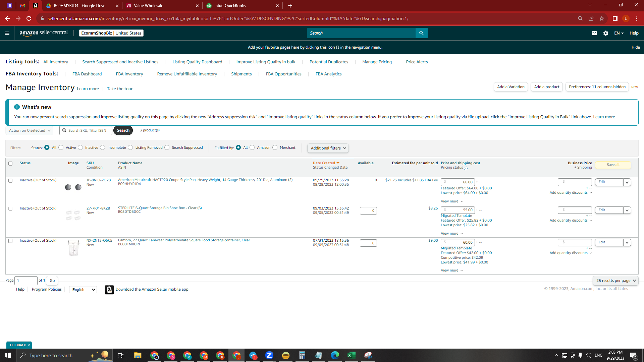Open the Seller Central hamburger navigation menu
The image size is (644, 362).
coord(7,33)
